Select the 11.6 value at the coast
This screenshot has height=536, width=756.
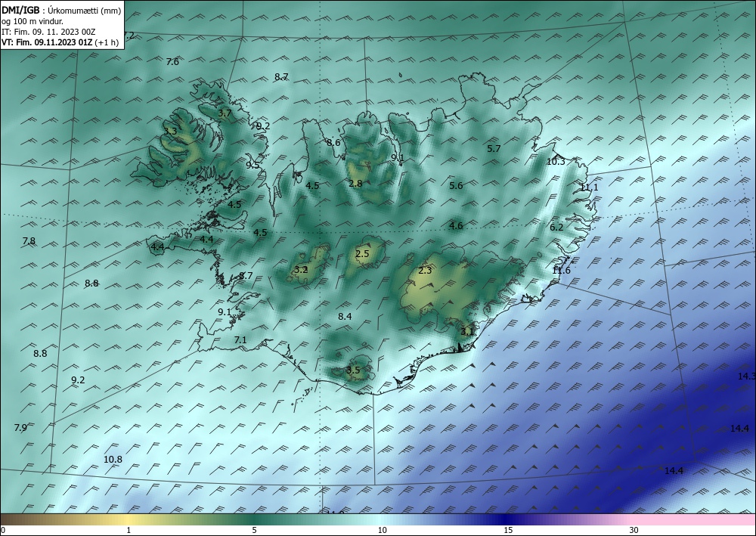pyautogui.click(x=561, y=271)
